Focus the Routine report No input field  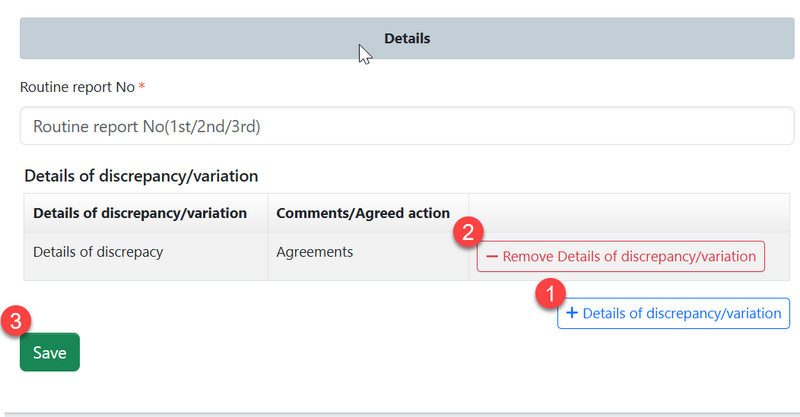click(401, 127)
